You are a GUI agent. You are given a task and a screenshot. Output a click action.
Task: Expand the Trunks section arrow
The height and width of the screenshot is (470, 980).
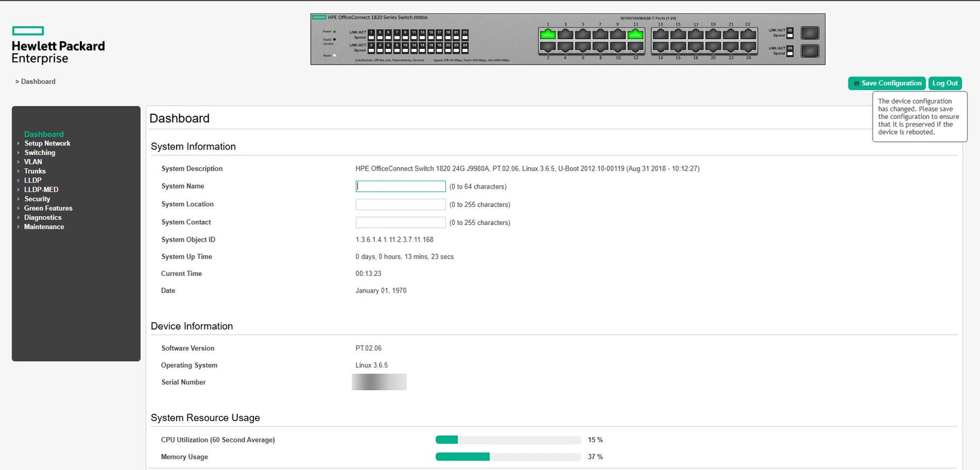pos(18,171)
